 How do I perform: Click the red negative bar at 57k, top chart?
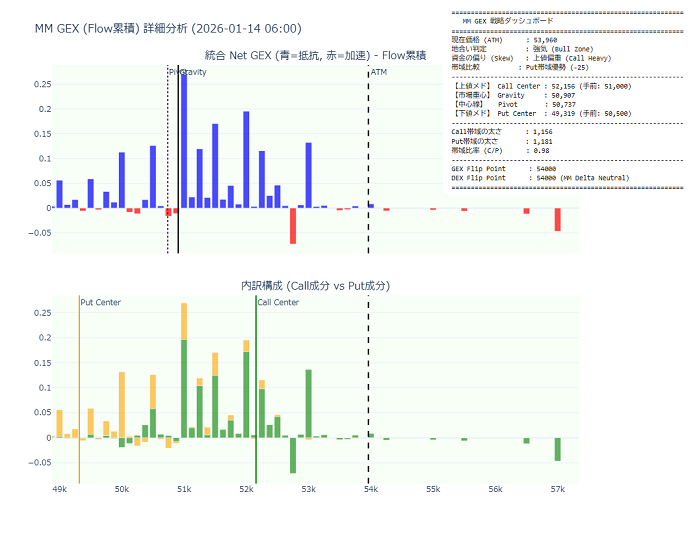557,220
